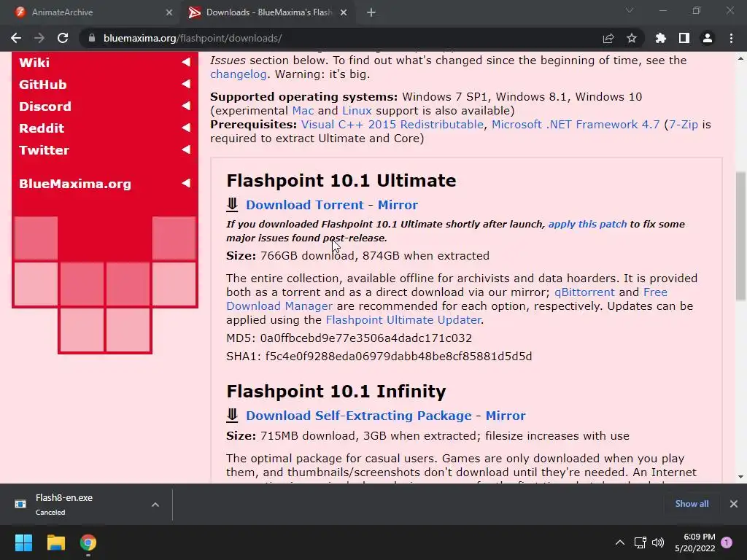Open Visual C++ 2015 Redistributable link
This screenshot has height=560, width=747.
tap(392, 124)
